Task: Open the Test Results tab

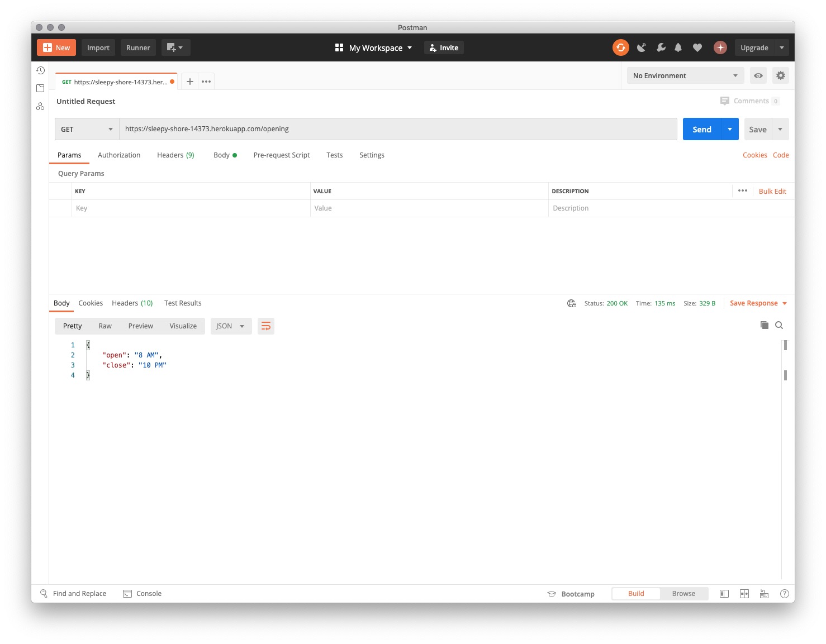Action: [183, 303]
